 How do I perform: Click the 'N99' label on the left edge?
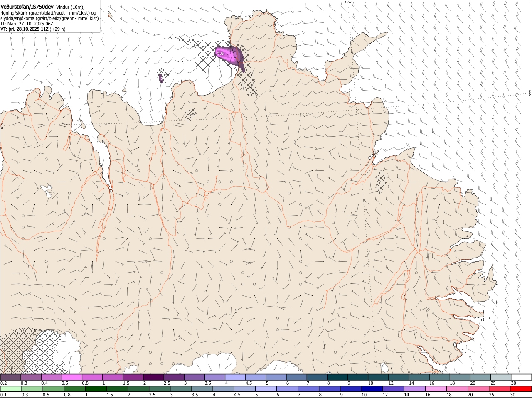pos(2,125)
